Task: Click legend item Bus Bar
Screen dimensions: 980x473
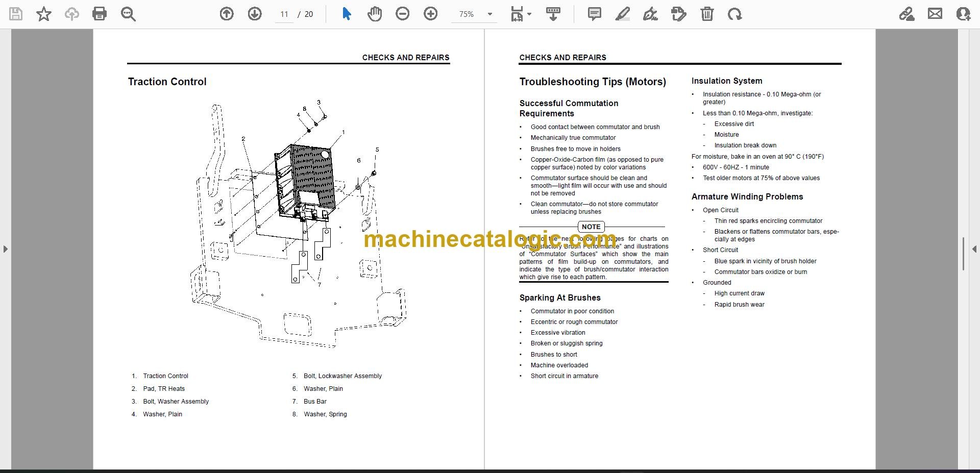Action: click(x=315, y=402)
